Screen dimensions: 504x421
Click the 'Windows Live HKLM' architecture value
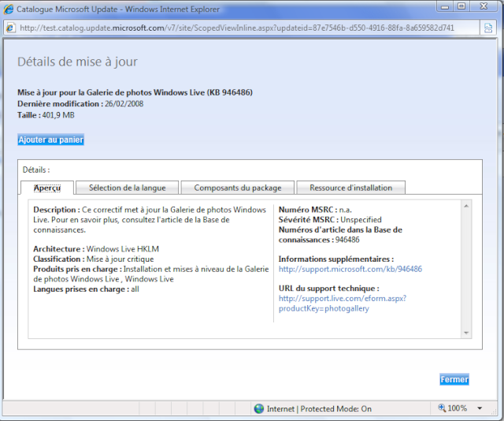tap(123, 249)
